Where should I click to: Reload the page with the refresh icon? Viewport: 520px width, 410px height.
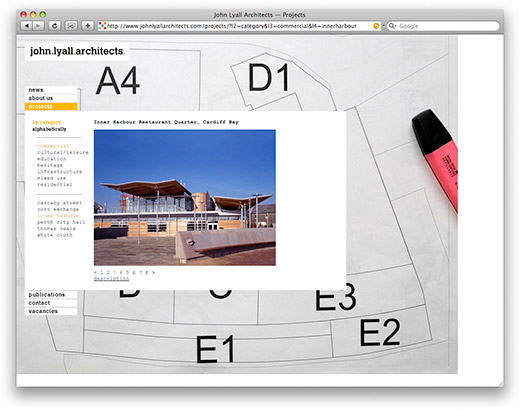(x=55, y=26)
